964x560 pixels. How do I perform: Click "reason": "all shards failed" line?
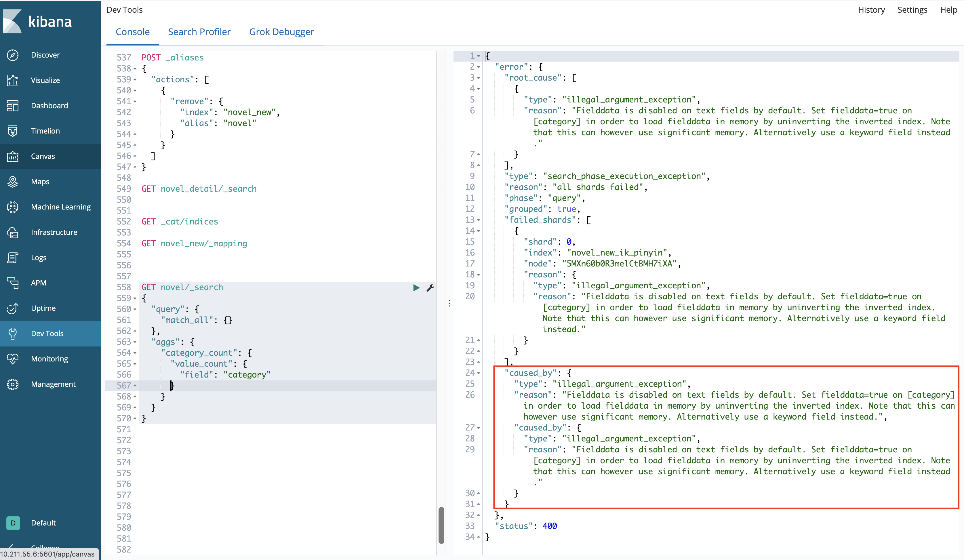coord(576,187)
